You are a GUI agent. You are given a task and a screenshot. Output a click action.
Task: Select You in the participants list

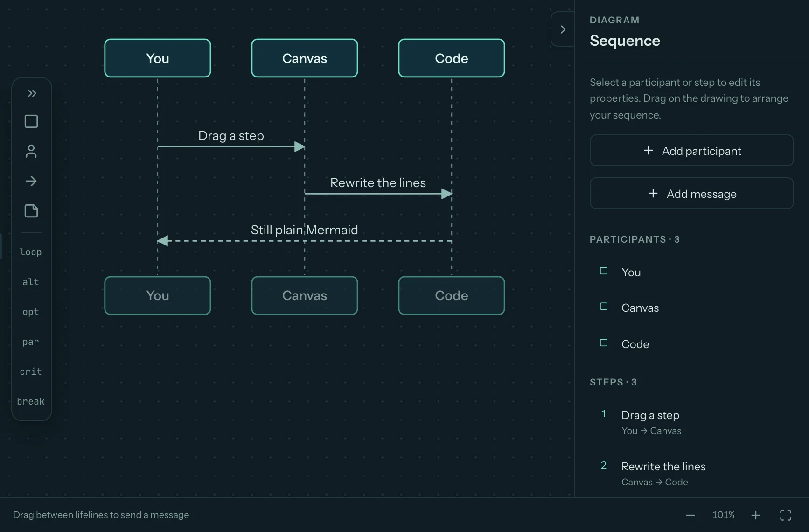691,272
